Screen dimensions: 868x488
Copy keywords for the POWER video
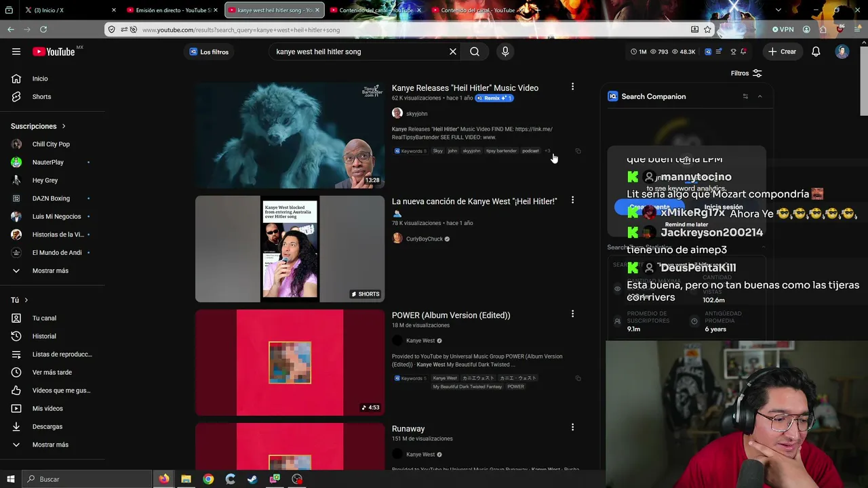[578, 378]
